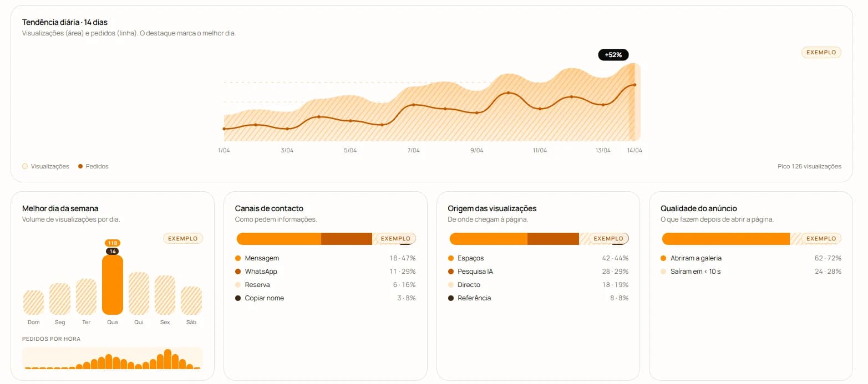Click the '6 · 16%' value for Reserva
Screen dimensions: 868x384
(404, 285)
